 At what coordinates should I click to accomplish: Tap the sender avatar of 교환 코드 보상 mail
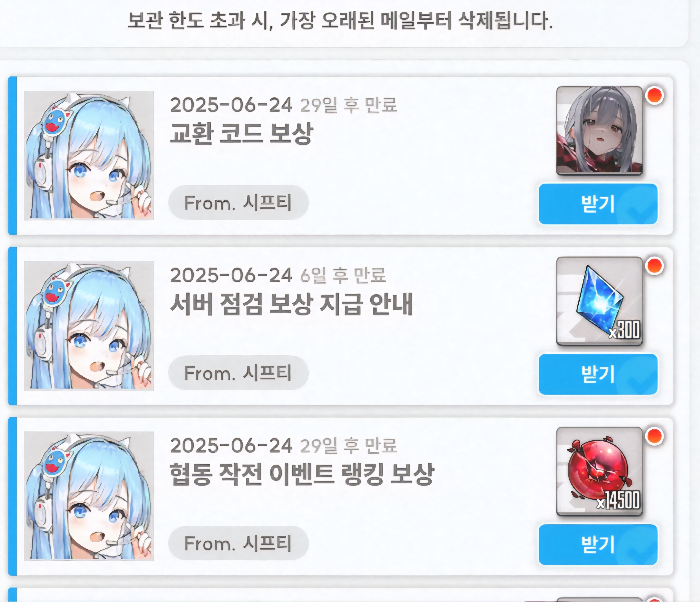coord(89,155)
